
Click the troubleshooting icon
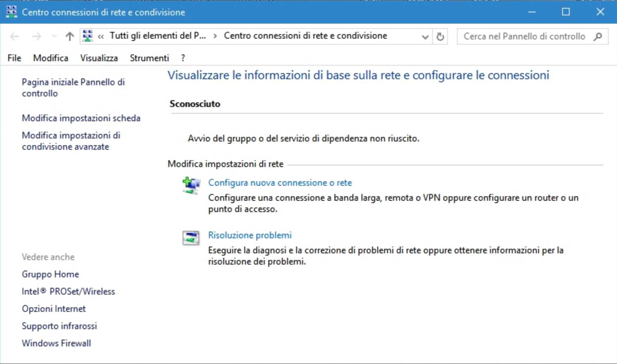[x=191, y=238]
